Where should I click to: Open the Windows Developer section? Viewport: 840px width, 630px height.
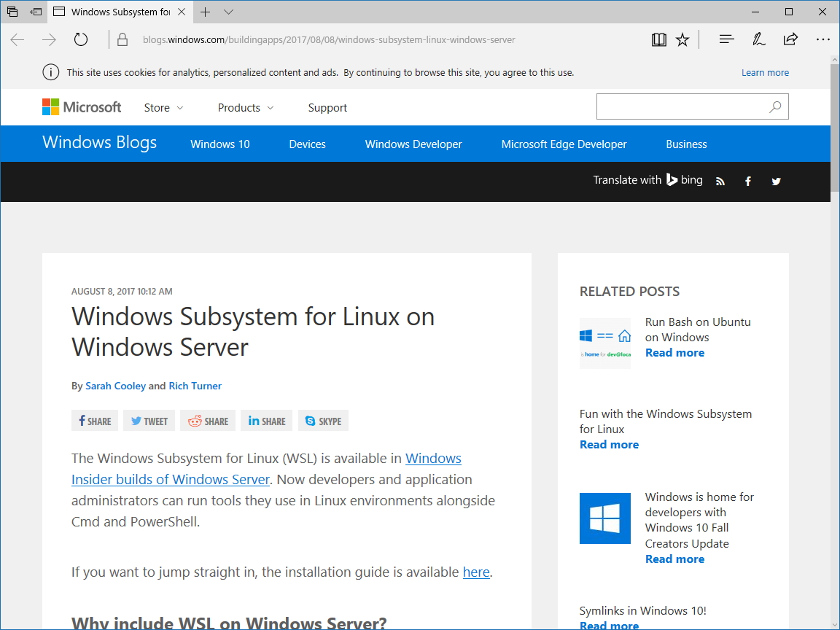tap(413, 144)
